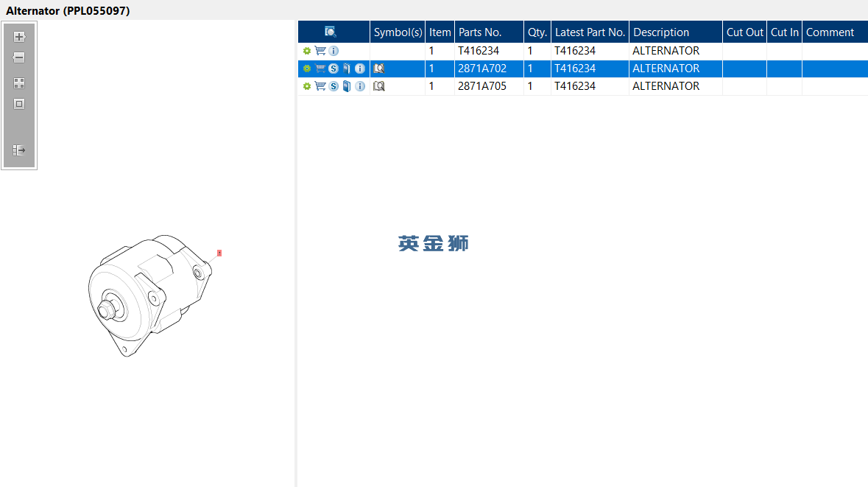The image size is (868, 487).
Task: Open info icon for 2871A702 row
Action: coord(360,69)
